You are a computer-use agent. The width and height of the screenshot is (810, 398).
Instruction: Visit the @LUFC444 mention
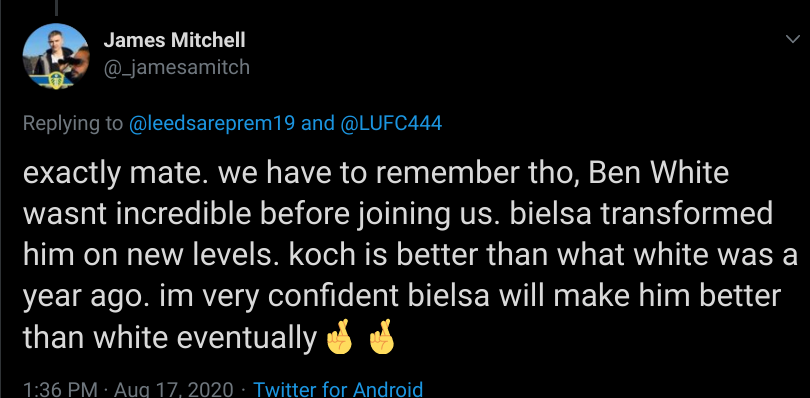click(x=390, y=123)
